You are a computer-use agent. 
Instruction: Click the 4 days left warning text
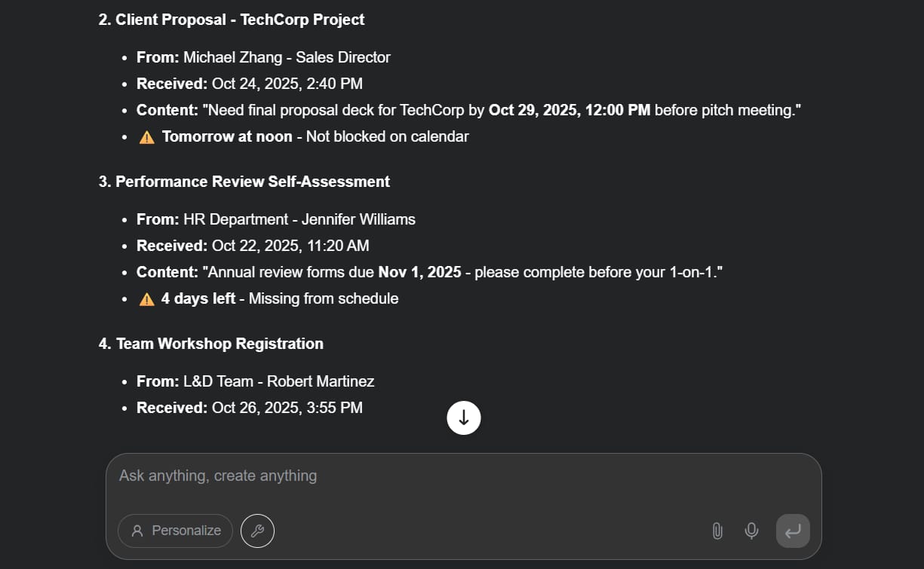pyautogui.click(x=198, y=298)
